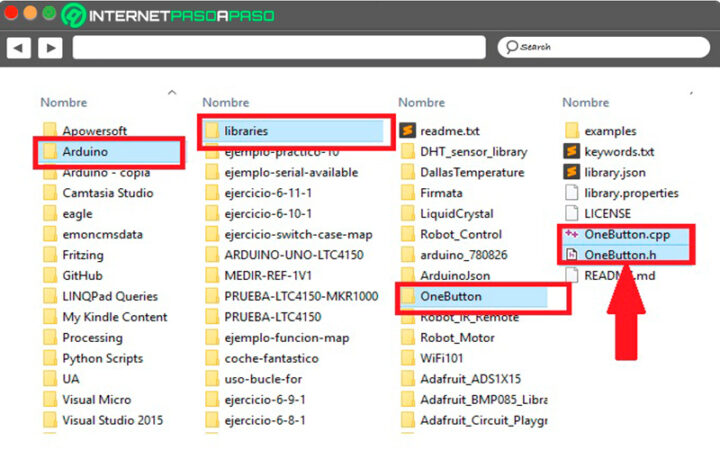Image resolution: width=720 pixels, height=450 pixels.
Task: Open the Arduino folder
Action: [x=85, y=152]
